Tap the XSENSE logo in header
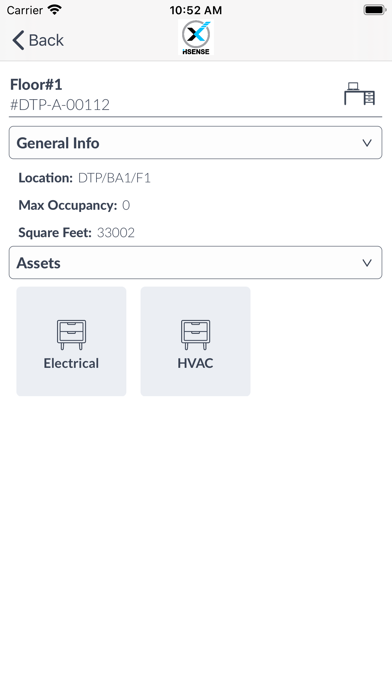Image resolution: width=392 pixels, height=696 pixels. click(196, 37)
